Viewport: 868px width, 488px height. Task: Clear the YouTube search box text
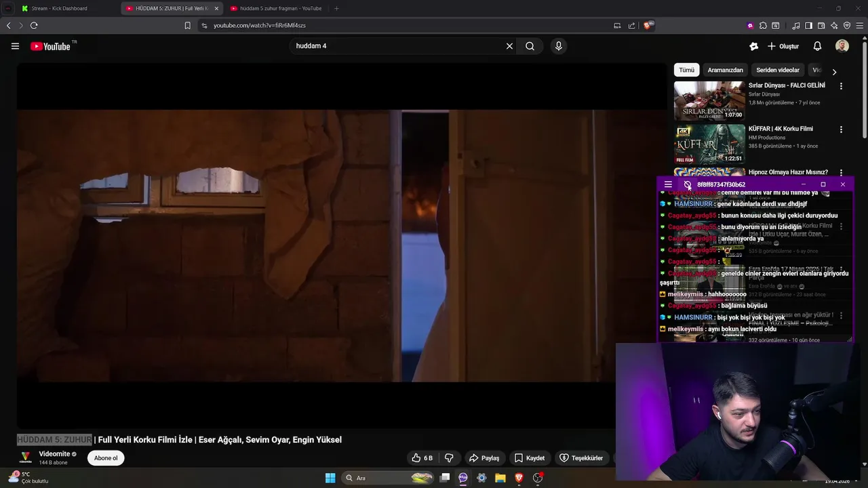[509, 46]
